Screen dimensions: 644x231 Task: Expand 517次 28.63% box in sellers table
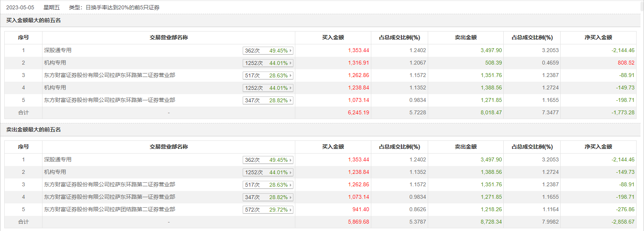[x=268, y=185]
